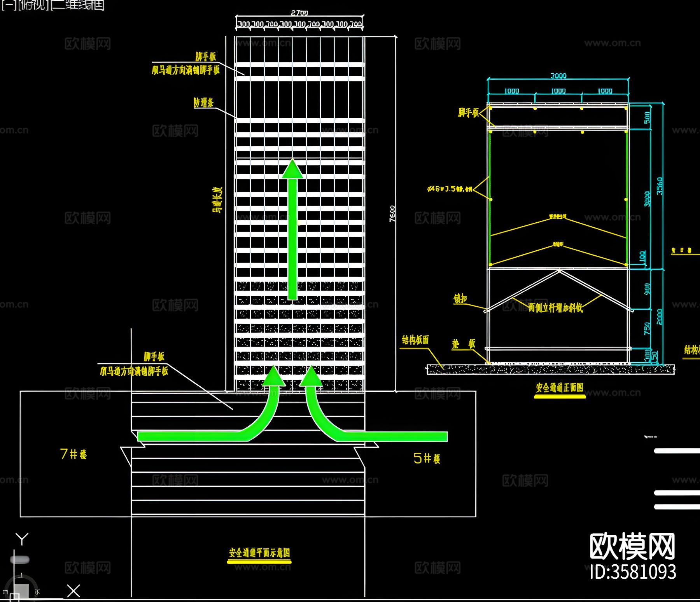Viewport: 700px width, 602px height.
Task: Click the UCS icon's Y axis letter
Action: click(22, 539)
